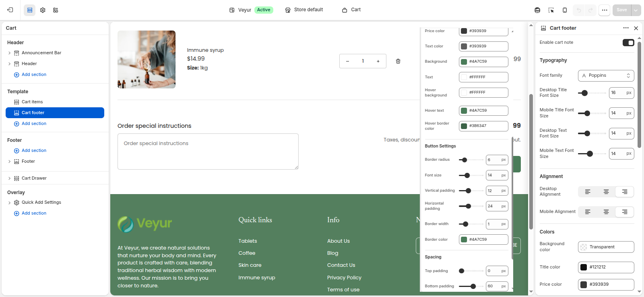The width and height of the screenshot is (644, 297).
Task: Expand the Footer section chevron
Action: click(x=9, y=162)
